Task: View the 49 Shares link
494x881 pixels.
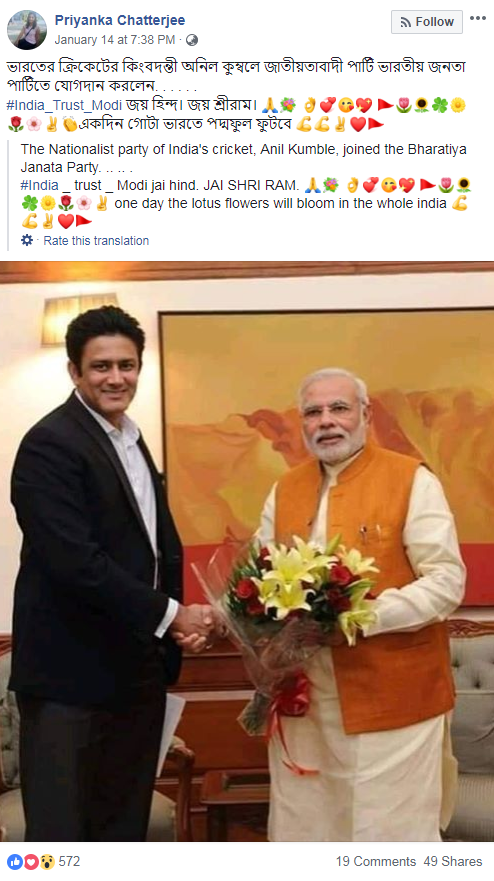Action: [453, 861]
